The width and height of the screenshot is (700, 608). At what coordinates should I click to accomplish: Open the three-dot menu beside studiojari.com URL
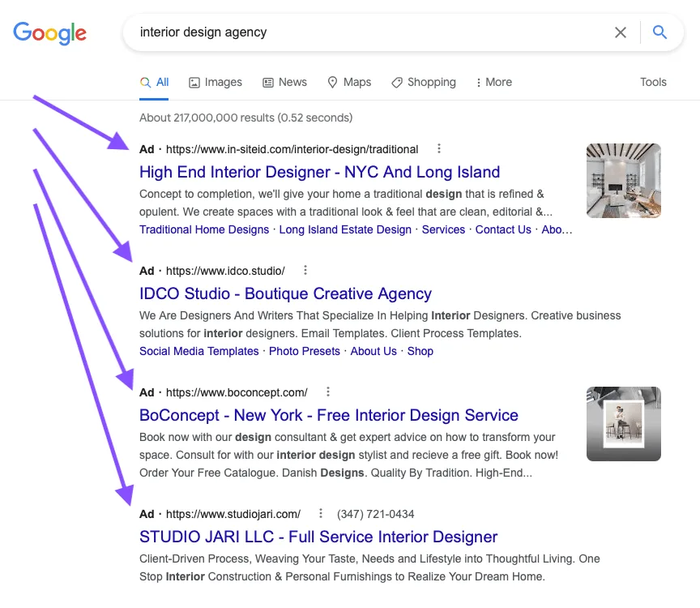[x=321, y=513]
